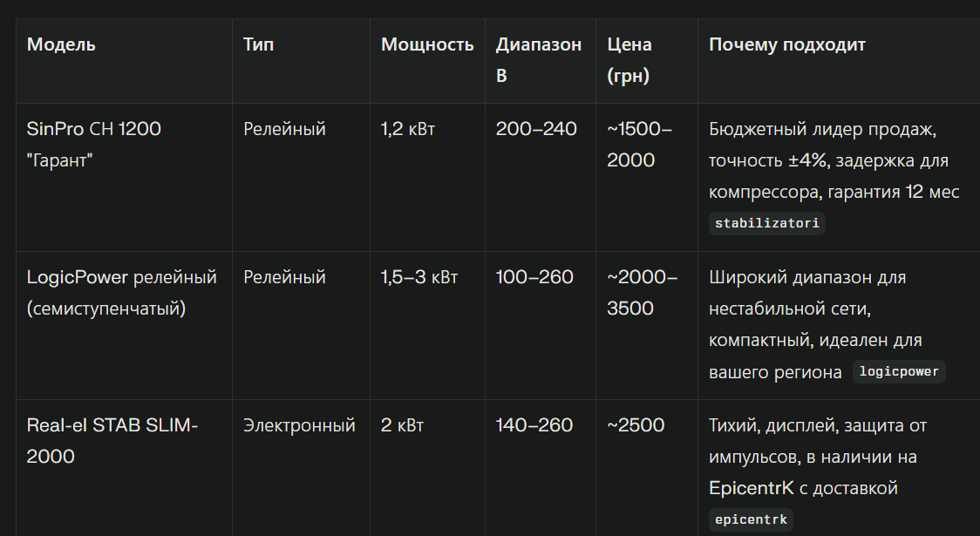Click the "Диапазон В" column header

tap(538, 60)
